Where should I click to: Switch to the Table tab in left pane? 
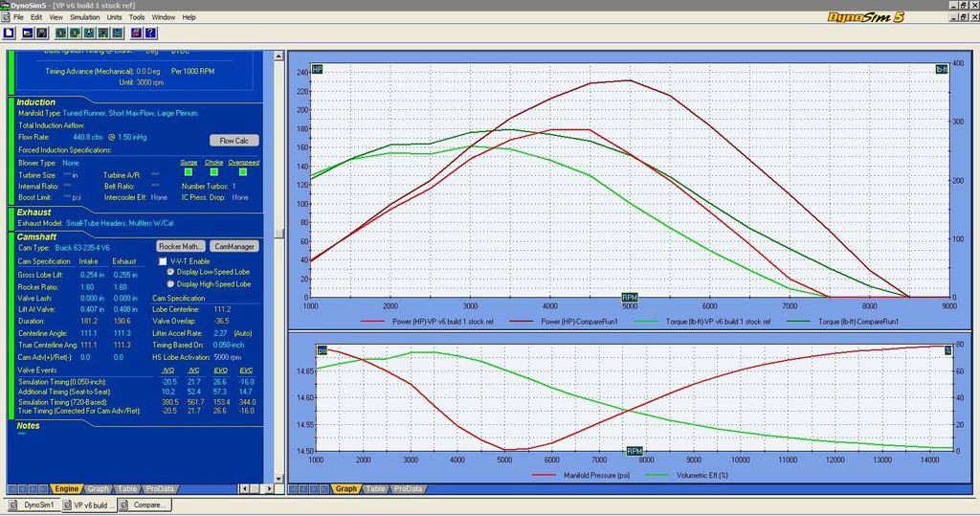point(127,488)
